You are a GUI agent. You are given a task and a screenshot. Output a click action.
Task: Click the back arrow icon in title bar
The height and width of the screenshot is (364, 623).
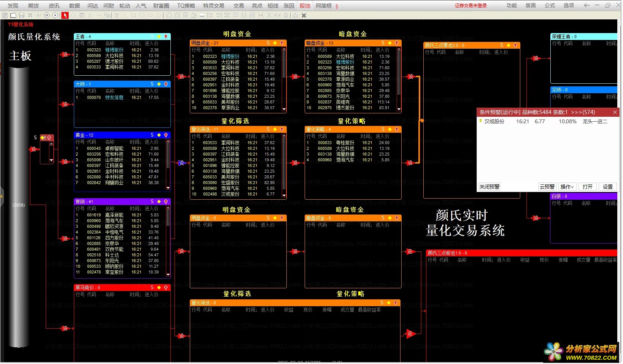click(x=586, y=5)
